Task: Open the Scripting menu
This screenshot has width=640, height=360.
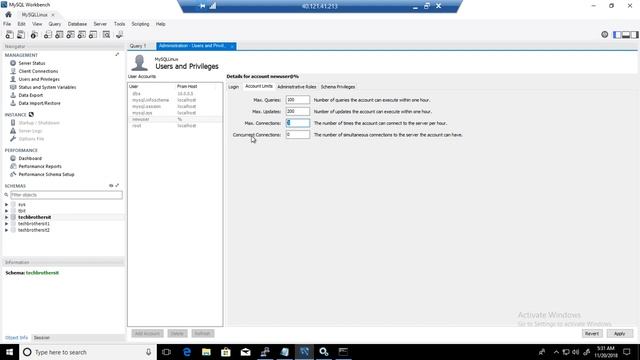Action: (140, 24)
